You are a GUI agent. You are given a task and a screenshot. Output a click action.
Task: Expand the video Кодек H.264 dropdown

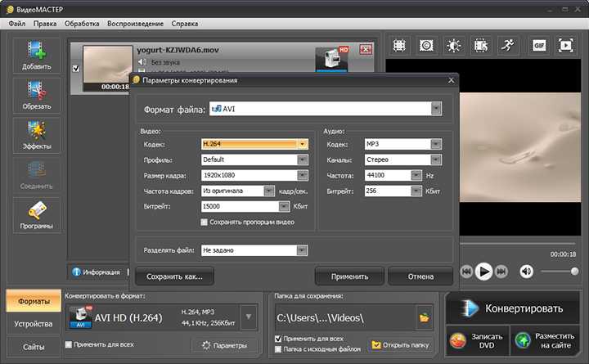[303, 144]
